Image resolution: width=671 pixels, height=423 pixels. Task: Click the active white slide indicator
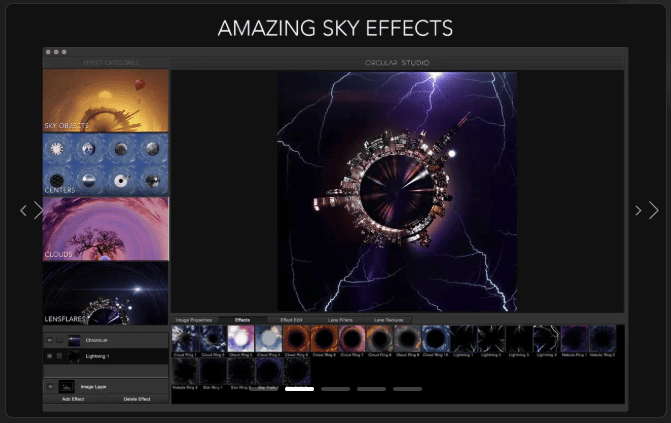300,389
